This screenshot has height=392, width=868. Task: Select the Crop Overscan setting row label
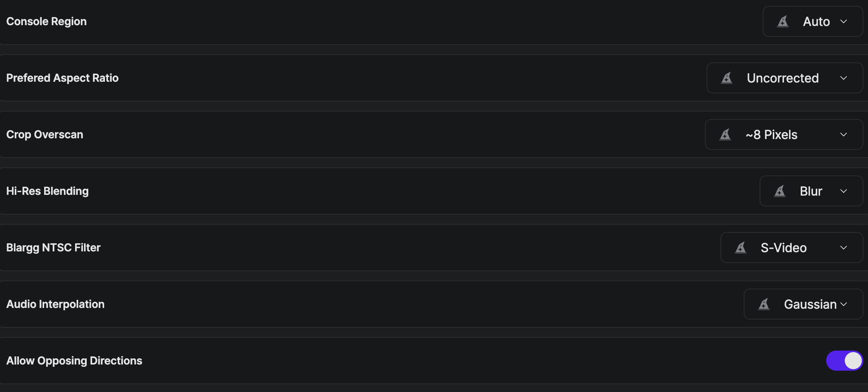45,134
